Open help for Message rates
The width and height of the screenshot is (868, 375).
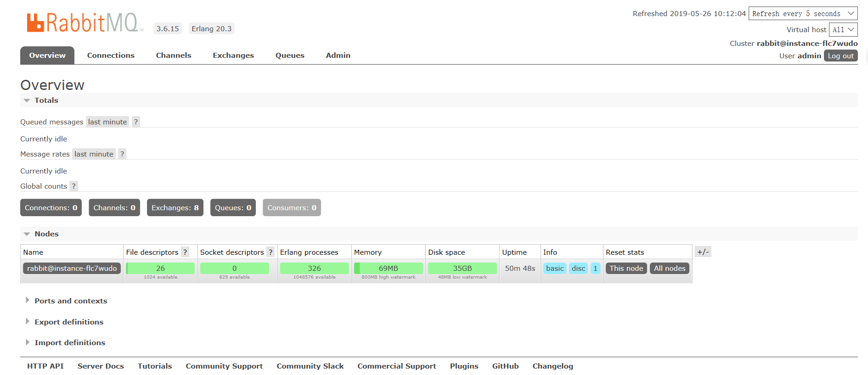point(122,154)
